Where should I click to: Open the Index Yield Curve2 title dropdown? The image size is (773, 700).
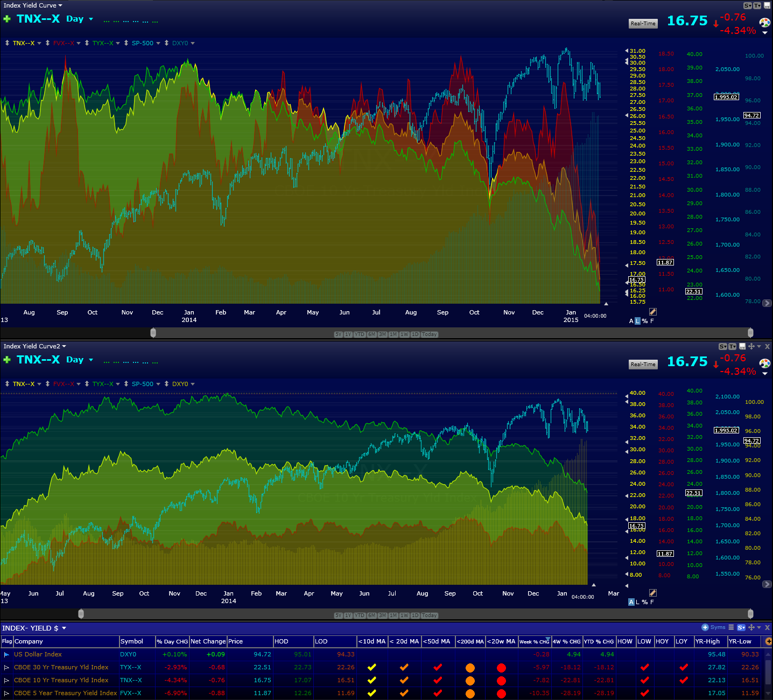tap(64, 346)
